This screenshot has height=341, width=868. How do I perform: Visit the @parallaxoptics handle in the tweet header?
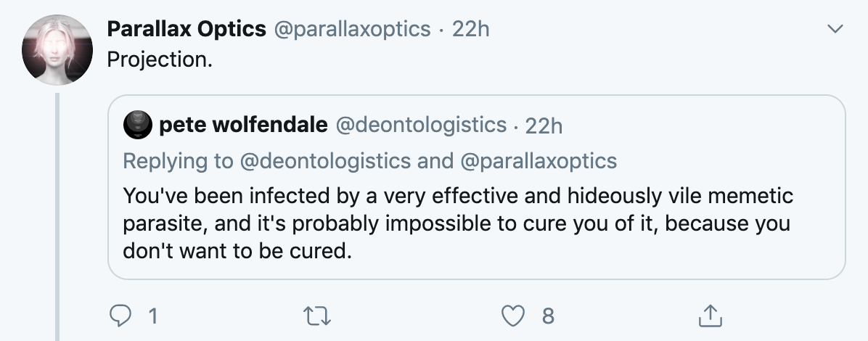point(351,29)
